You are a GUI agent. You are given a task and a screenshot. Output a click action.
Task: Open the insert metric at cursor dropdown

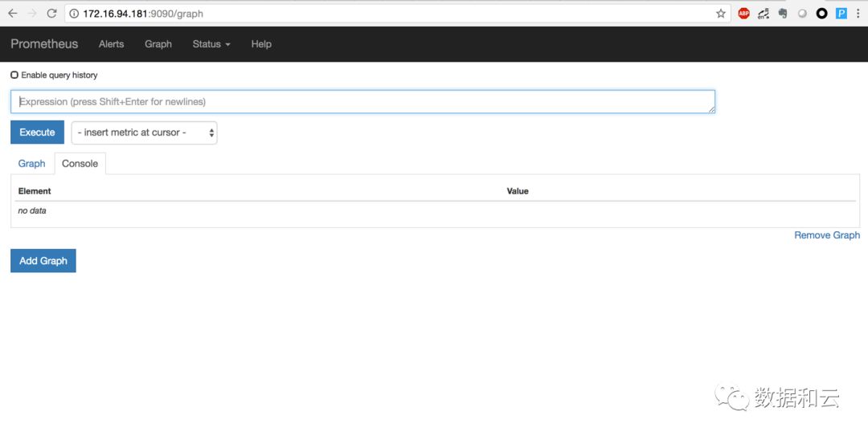(x=144, y=132)
